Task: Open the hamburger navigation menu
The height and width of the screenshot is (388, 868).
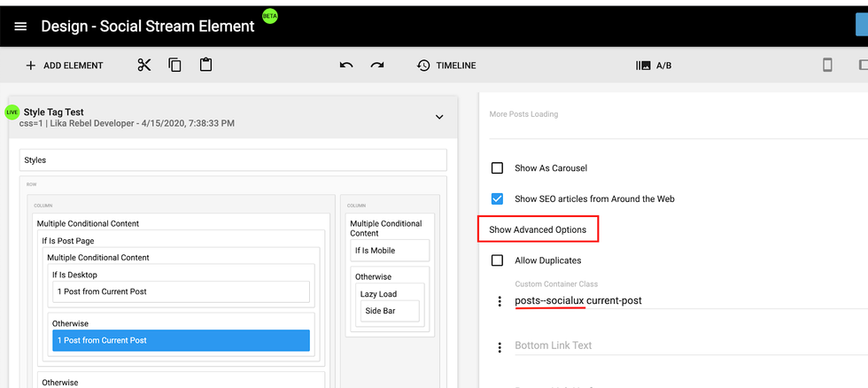Action: (20, 27)
